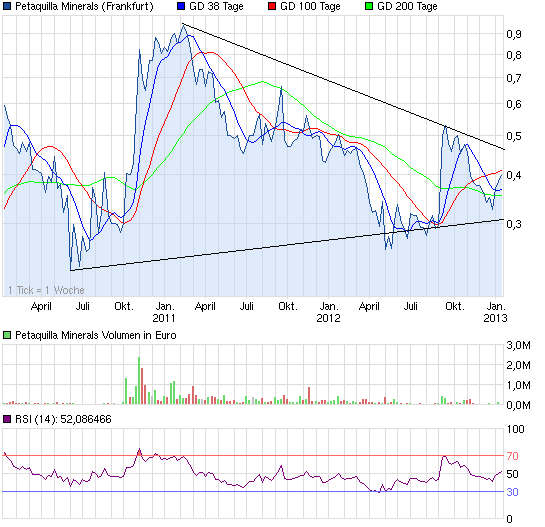This screenshot has width=545, height=527.
Task: Click the 'Petaquilla Minerals (Frankfurt)' legend label
Action: tap(84, 6)
